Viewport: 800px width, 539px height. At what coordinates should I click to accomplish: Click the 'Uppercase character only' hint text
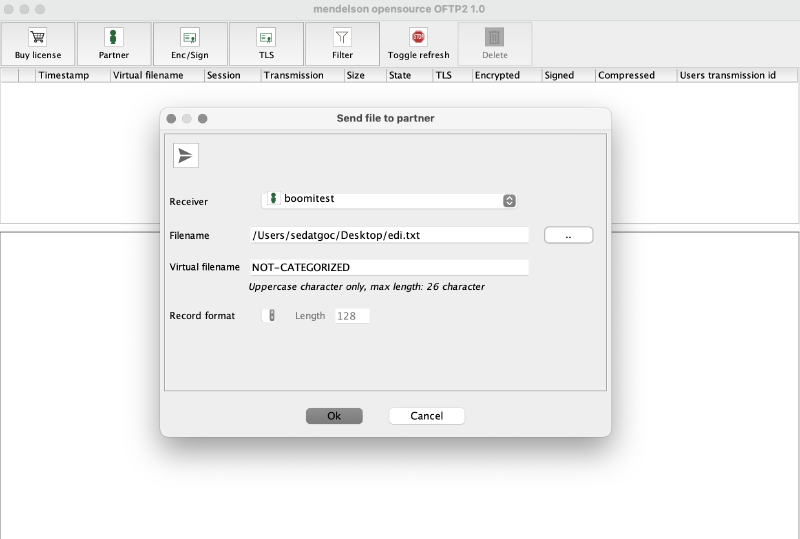(x=366, y=287)
